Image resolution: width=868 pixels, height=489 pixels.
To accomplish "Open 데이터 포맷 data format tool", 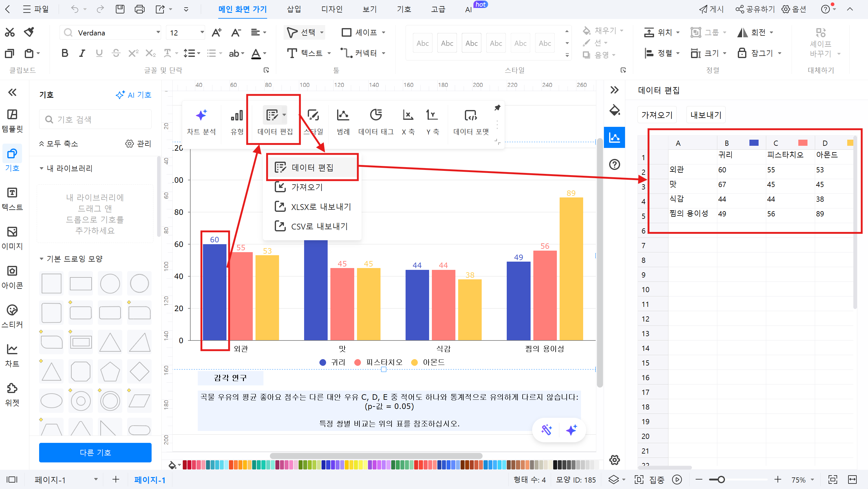I will (471, 122).
